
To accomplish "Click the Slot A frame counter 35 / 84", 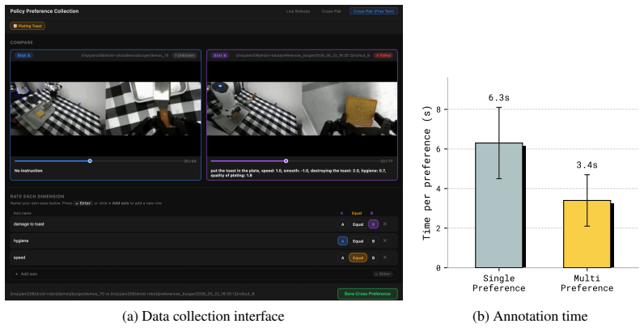I will (x=190, y=161).
